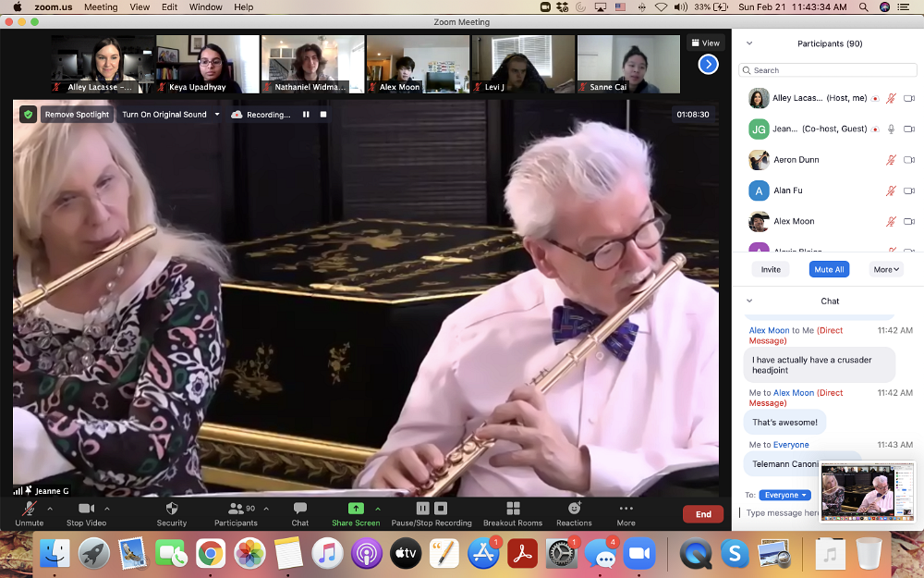Pause the recording from the video overlay
Image resolution: width=924 pixels, height=578 pixels.
coord(306,115)
